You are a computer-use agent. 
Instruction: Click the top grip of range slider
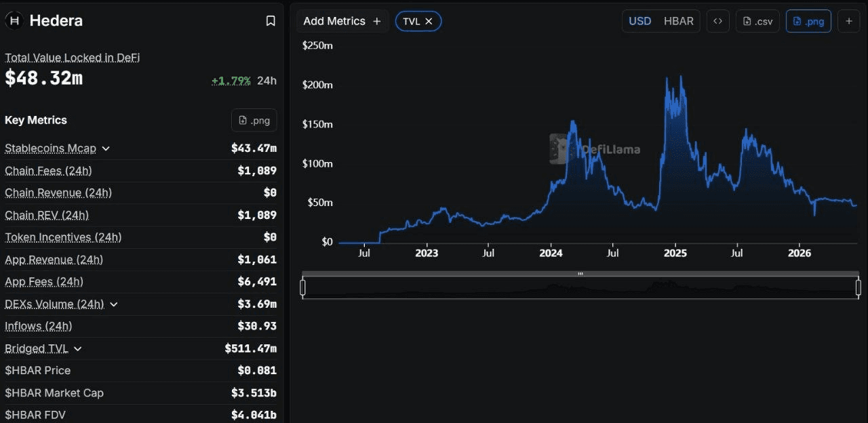tap(580, 274)
